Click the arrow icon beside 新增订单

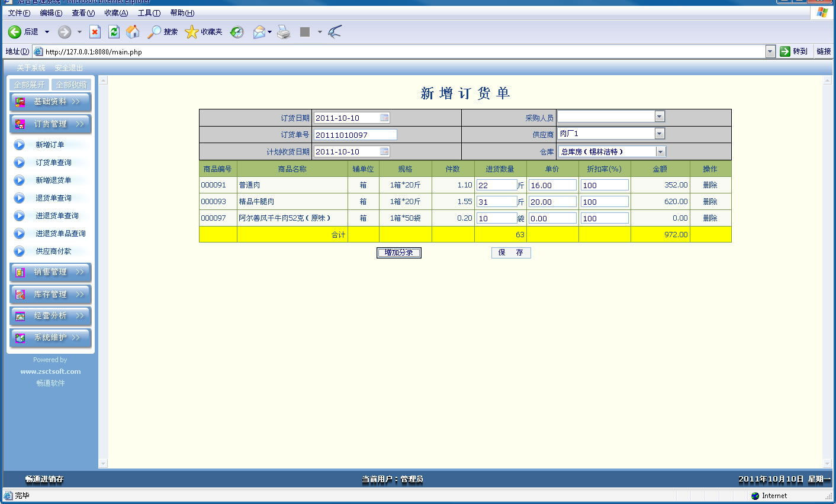[x=20, y=145]
